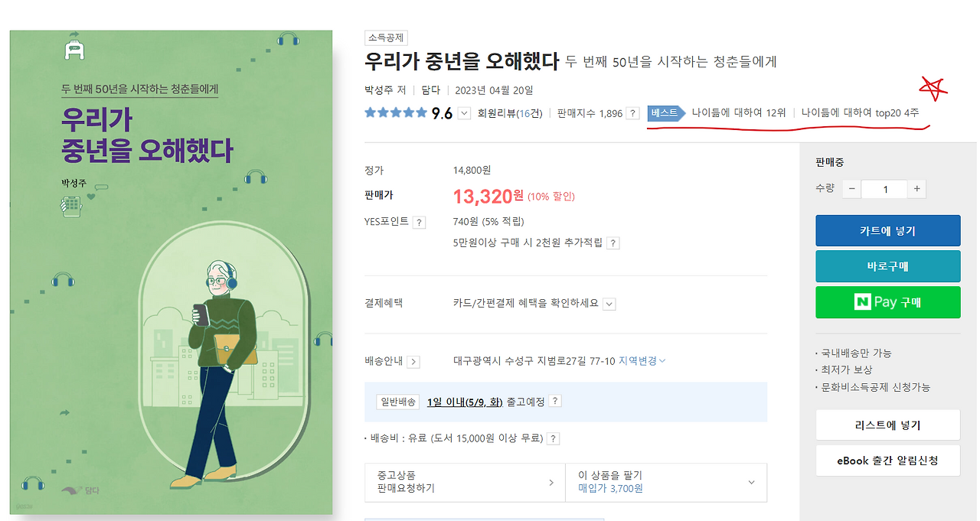
Task: Expand the 배송안내 shipping info arrow
Action: [x=414, y=361]
